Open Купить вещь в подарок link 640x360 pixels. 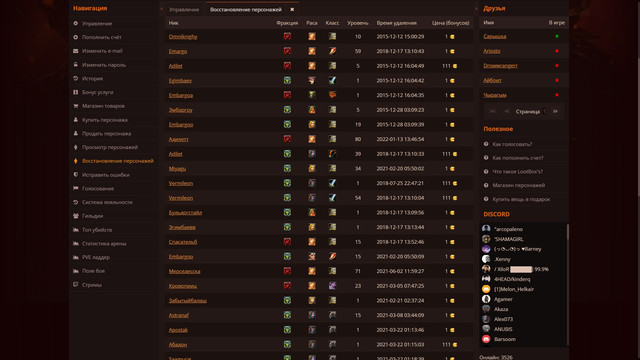(x=521, y=199)
